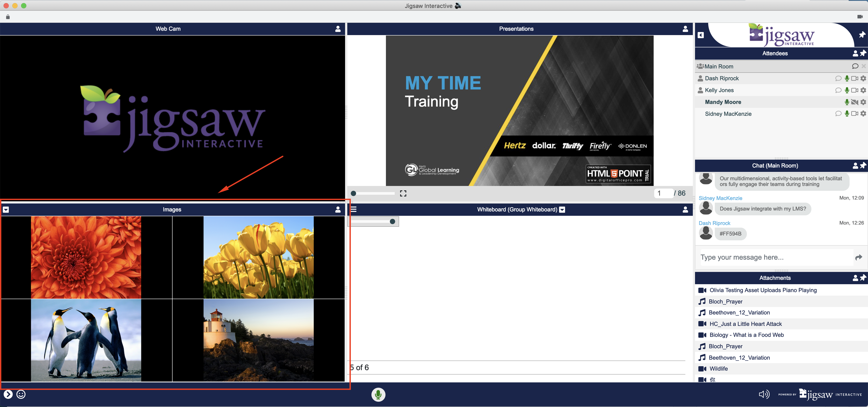The height and width of the screenshot is (407, 868).
Task: Open the Whiteboard hamburger menu
Action: (x=353, y=209)
